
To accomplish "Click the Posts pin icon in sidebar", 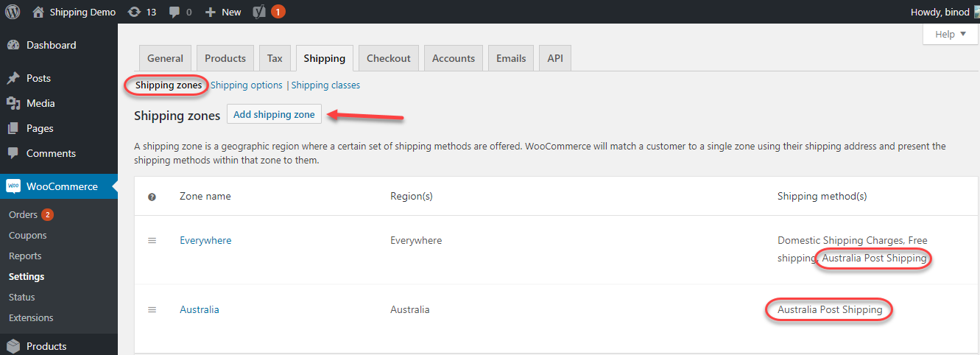I will tap(13, 78).
